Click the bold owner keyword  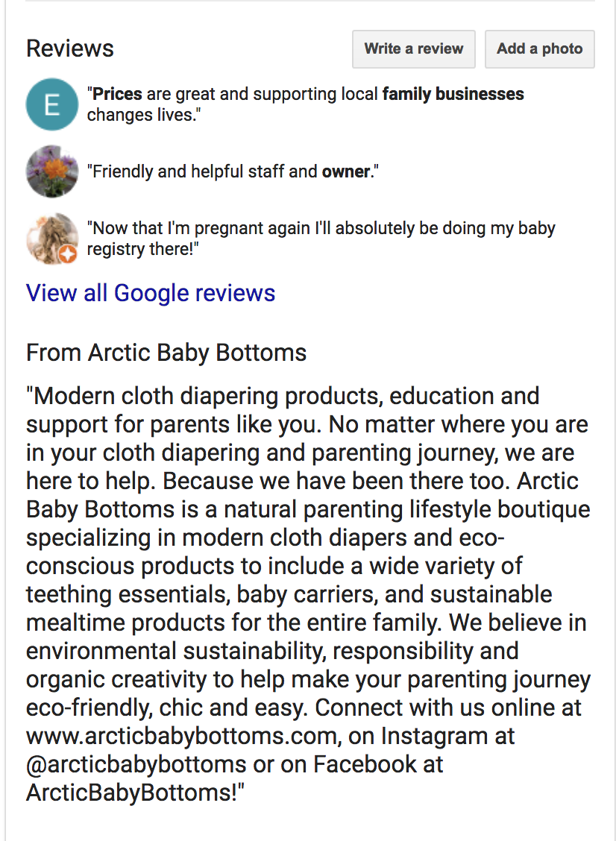345,171
